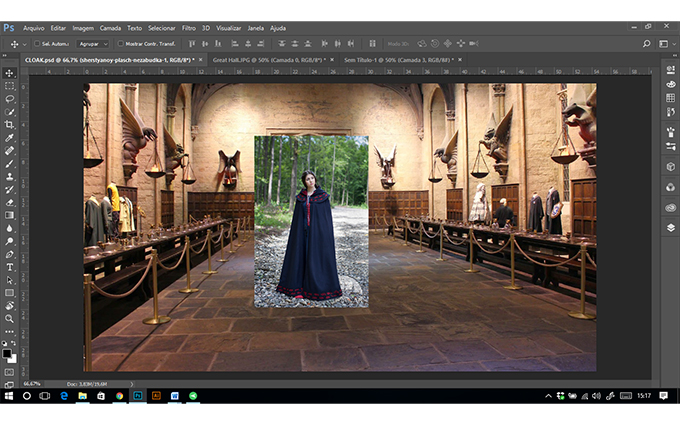
Task: Select the Rectangular Marquee tool
Action: 9,86
